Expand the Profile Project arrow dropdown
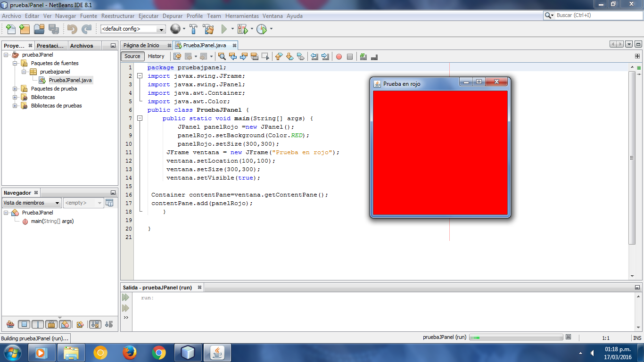This screenshot has width=644, height=362. coord(271,29)
